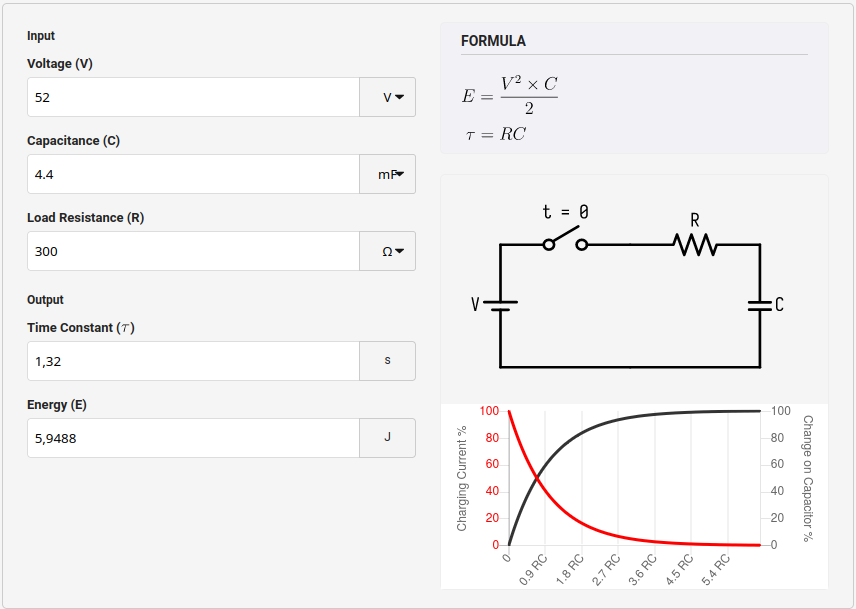Click the capacitor symbol labeled C
This screenshot has width=856, height=609.
click(760, 304)
